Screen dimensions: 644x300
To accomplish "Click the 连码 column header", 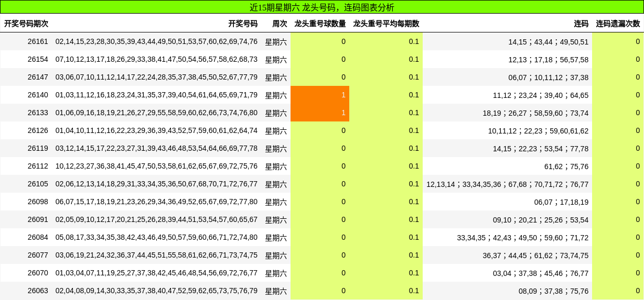I will [581, 24].
